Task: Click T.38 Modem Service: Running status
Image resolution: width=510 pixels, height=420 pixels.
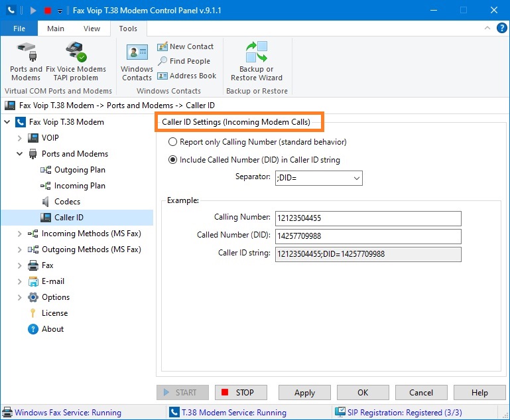Action: pyautogui.click(x=234, y=413)
